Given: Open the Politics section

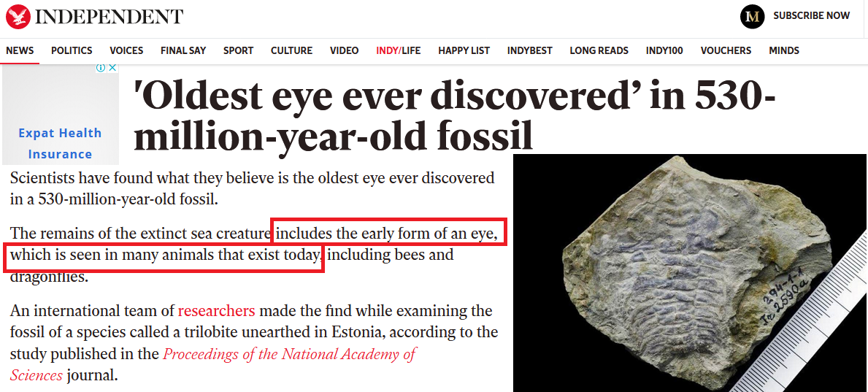Looking at the screenshot, I should [72, 50].
